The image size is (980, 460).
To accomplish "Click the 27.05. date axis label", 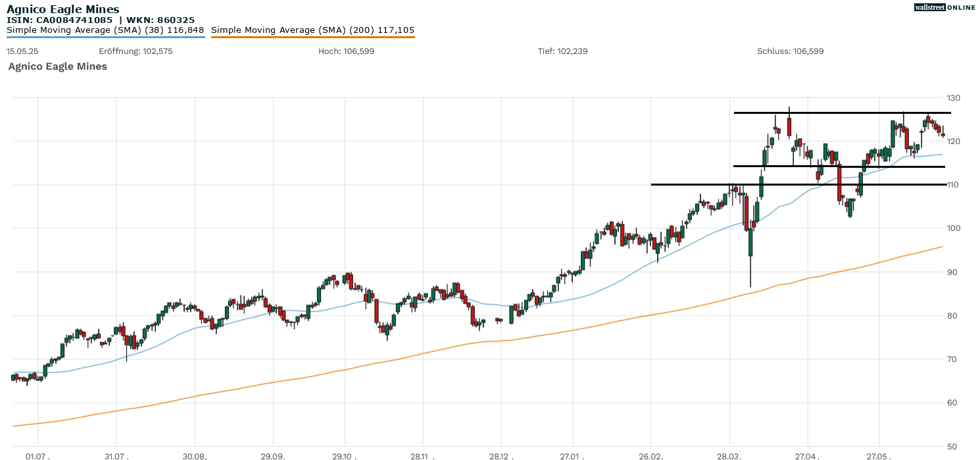I will point(880,455).
